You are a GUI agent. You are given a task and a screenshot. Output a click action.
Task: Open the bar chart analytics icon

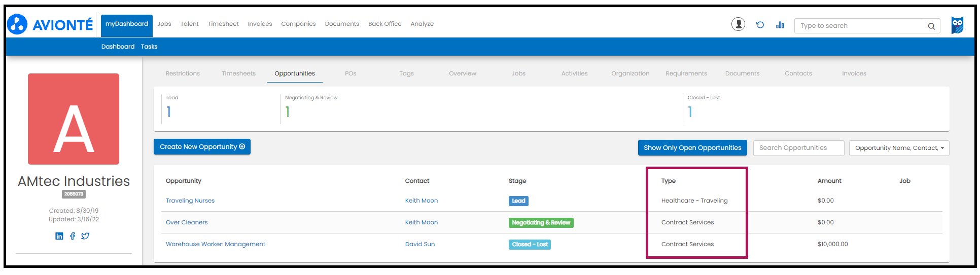[x=780, y=25]
